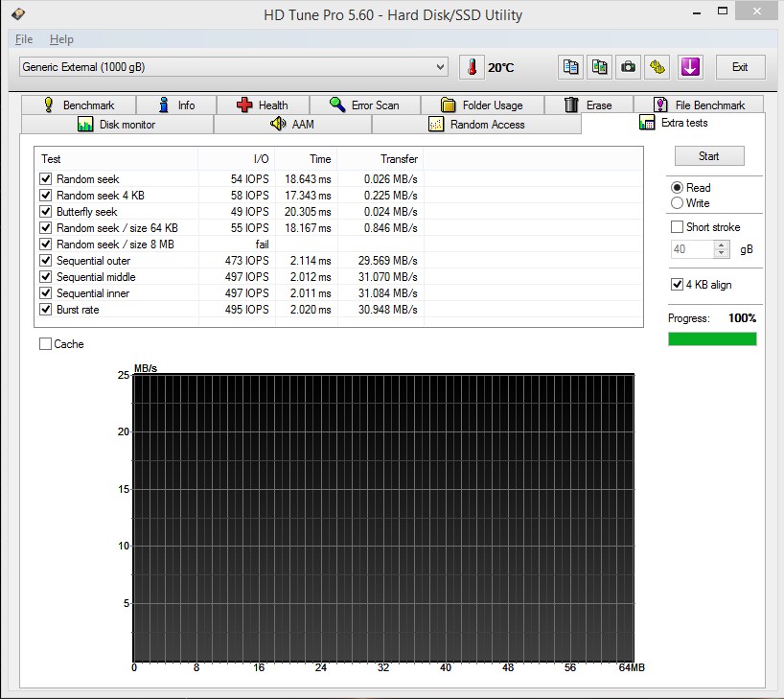The image size is (784, 699).
Task: Click the short stroke gB value field
Action: pyautogui.click(x=692, y=249)
